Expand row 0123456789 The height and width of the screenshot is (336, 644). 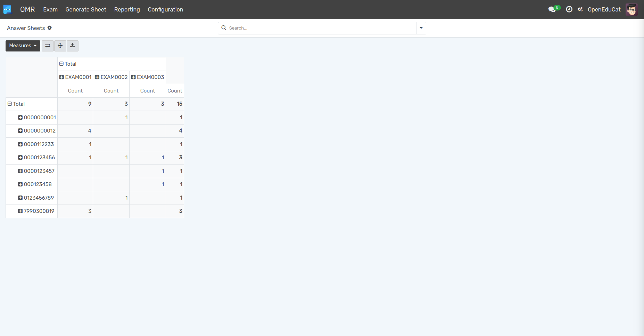36,198
